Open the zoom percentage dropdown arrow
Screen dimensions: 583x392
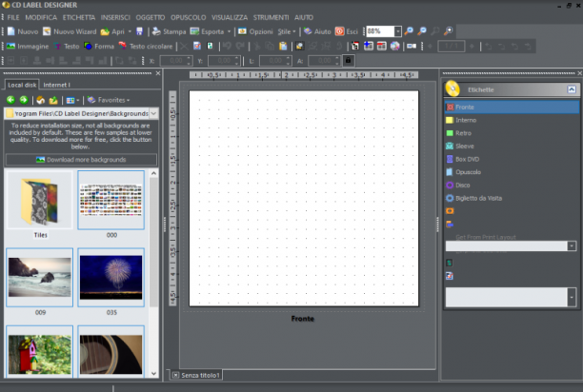point(397,31)
